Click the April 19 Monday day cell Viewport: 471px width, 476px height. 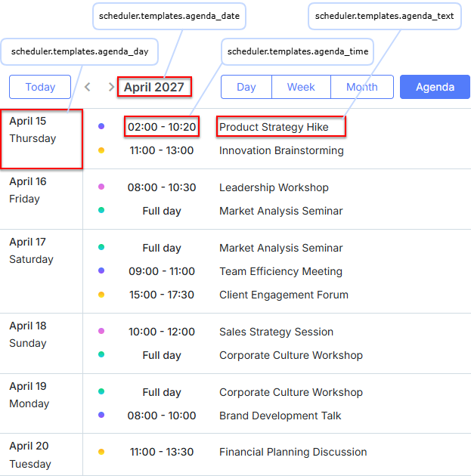click(x=42, y=403)
